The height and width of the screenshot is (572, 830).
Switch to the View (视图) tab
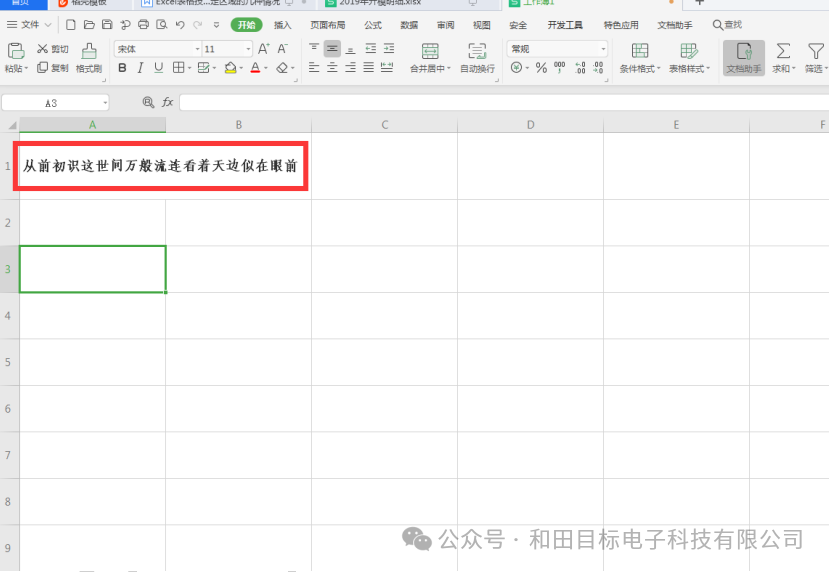tap(482, 25)
